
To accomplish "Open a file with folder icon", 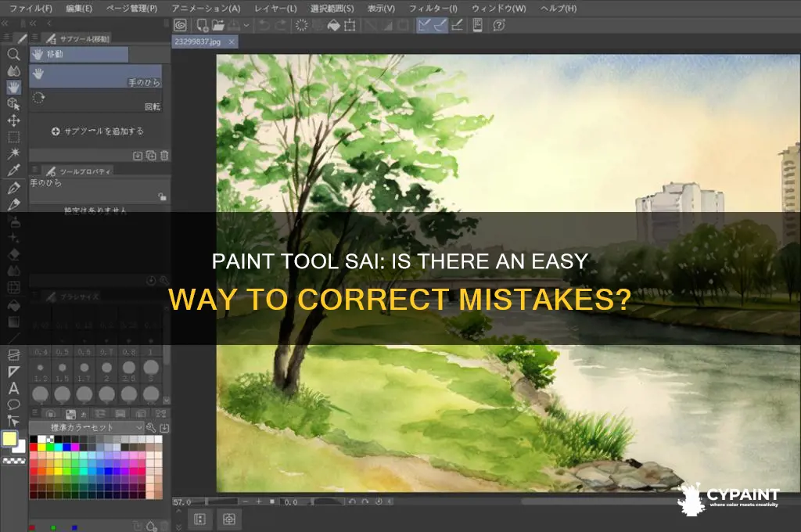I will click(218, 25).
